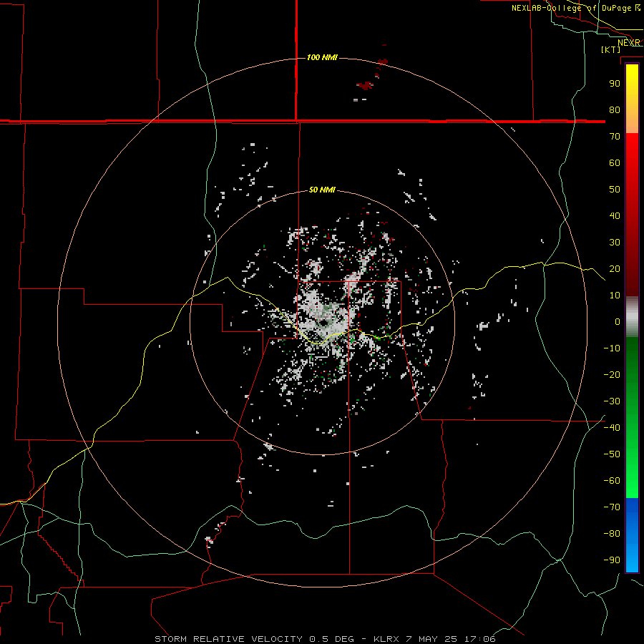Select the 0 value on velocity scale
644x644 pixels.
point(618,321)
